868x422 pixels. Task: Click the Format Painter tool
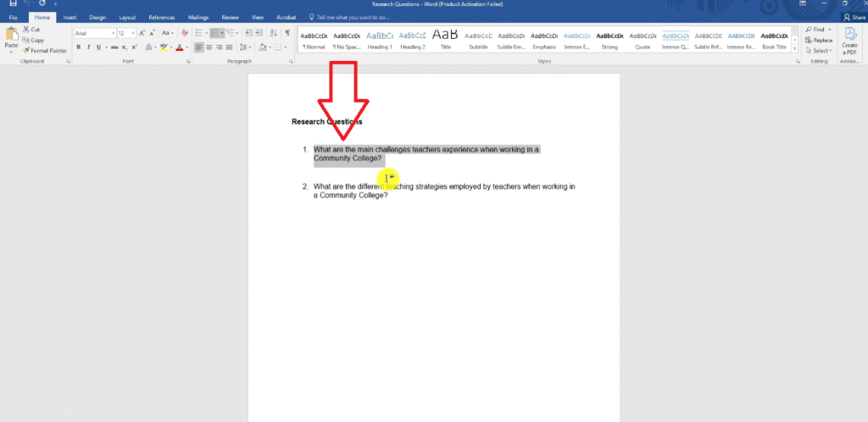click(45, 51)
